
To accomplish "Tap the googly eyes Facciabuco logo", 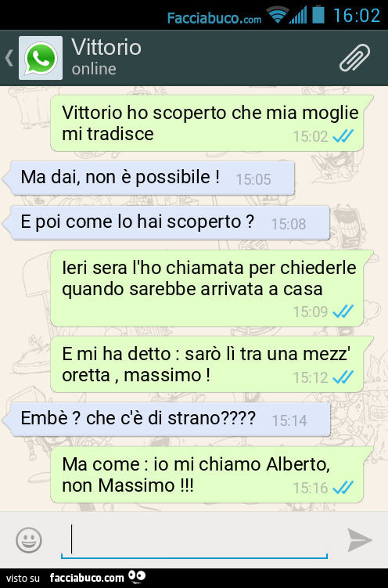I will coord(136,577).
